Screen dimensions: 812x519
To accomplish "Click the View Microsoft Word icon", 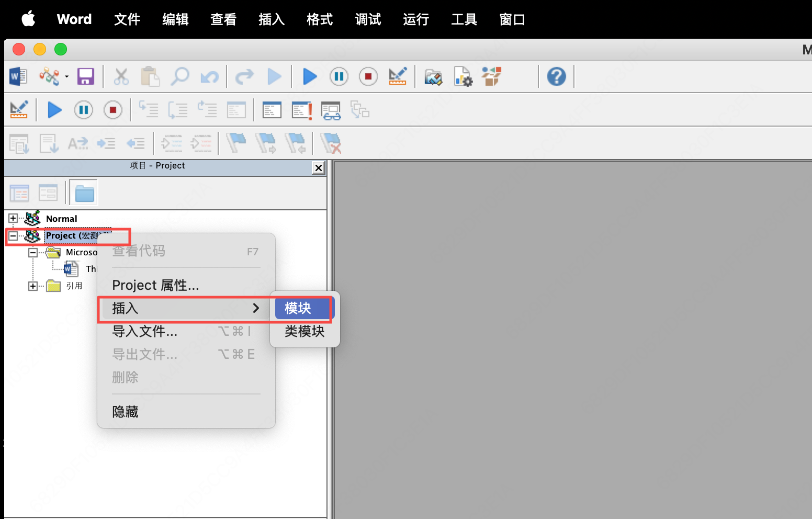I will click(x=18, y=76).
